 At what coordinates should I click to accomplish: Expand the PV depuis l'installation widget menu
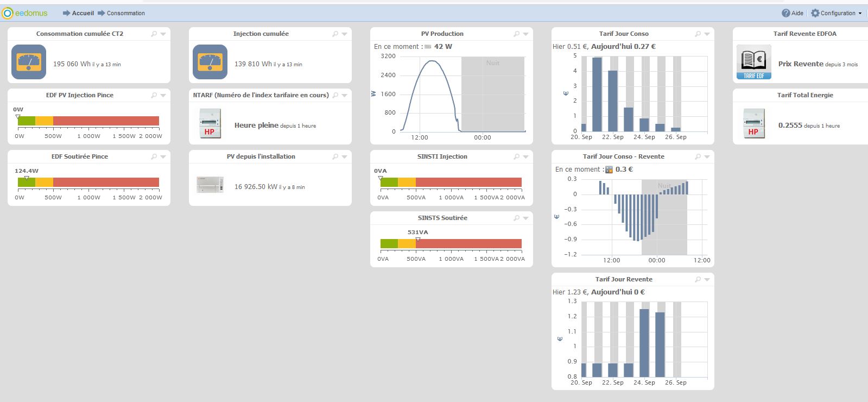(344, 157)
